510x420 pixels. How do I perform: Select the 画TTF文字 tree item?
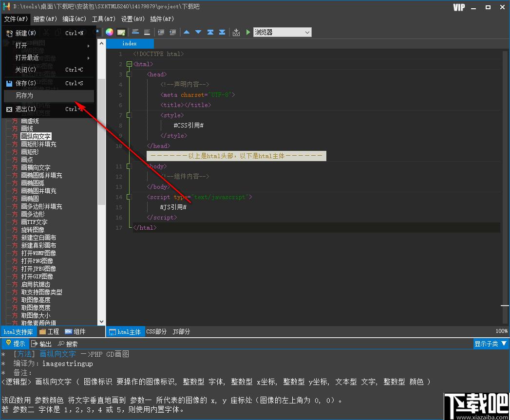point(34,222)
